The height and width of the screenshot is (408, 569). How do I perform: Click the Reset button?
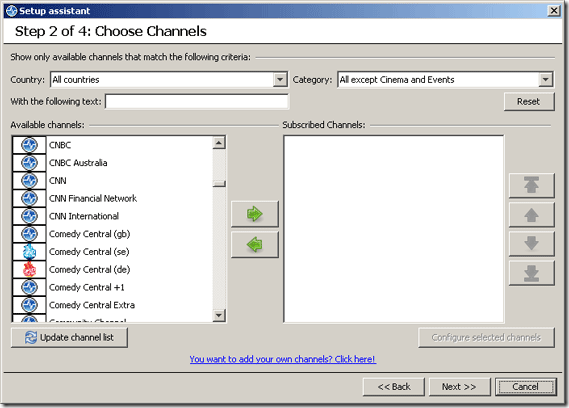(x=529, y=102)
